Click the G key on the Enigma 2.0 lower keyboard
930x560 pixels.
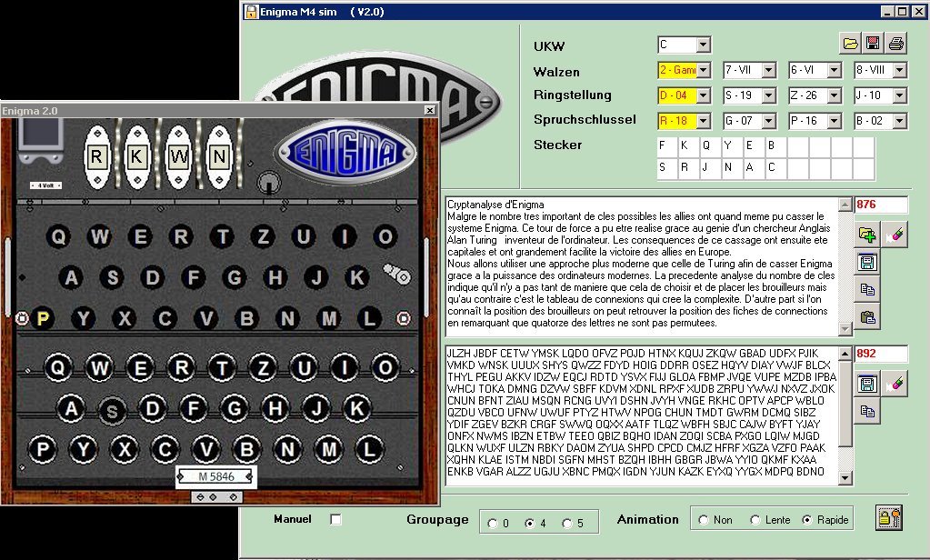click(x=235, y=409)
